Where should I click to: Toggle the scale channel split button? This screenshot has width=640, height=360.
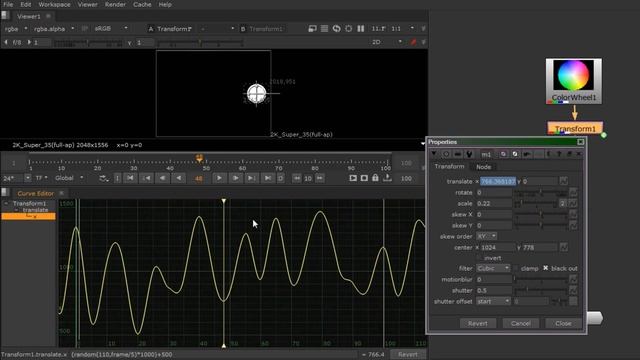click(563, 203)
